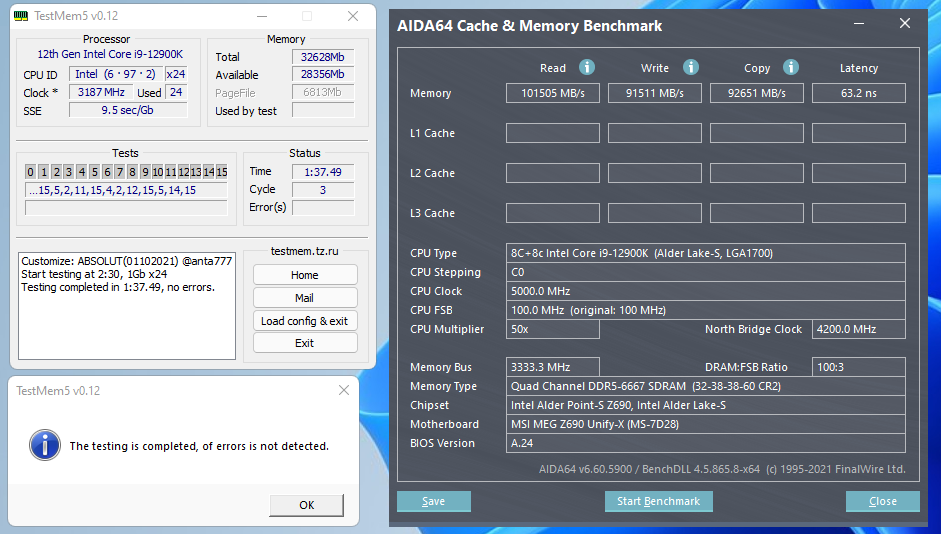
Task: Click CPU Multiplier value 50x
Action: (553, 329)
